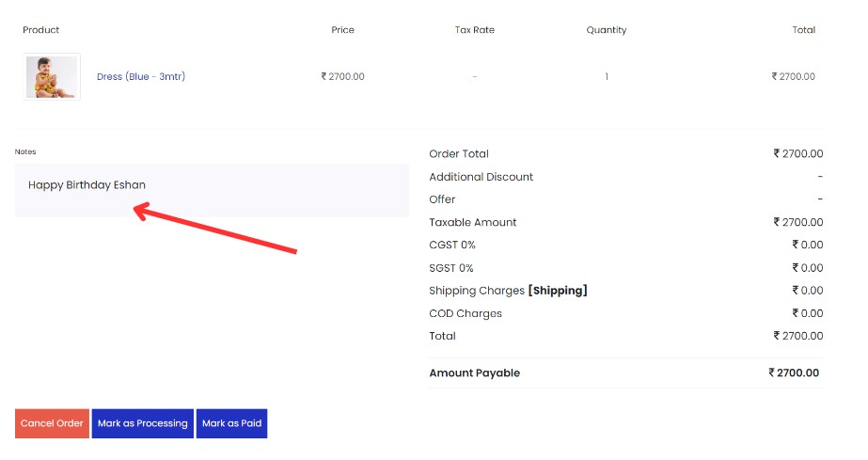Screen dimensions: 868x460
Task: Click the Quantity column header
Action: click(x=607, y=30)
